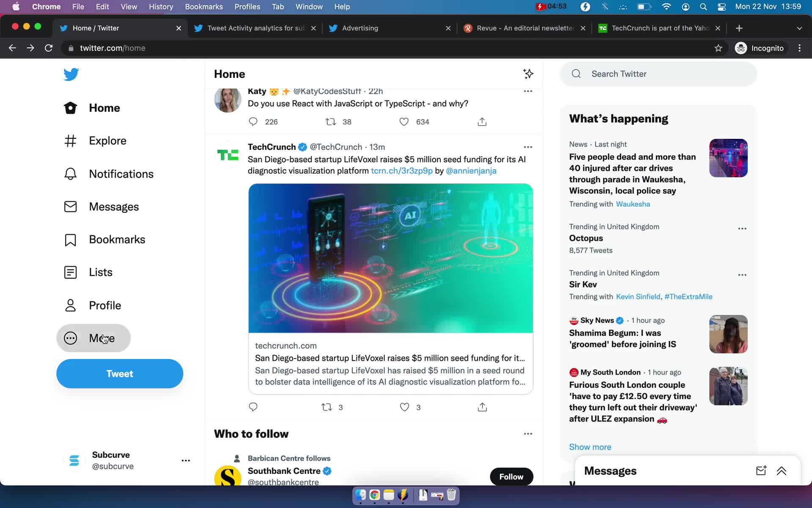Open the Explore section
The width and height of the screenshot is (812, 508).
107,141
